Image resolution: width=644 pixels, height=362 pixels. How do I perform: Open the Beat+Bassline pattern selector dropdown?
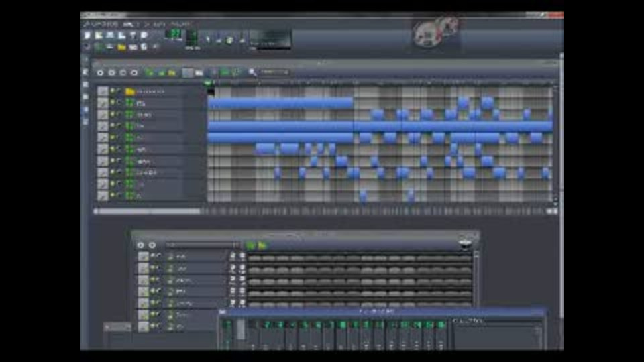point(203,245)
